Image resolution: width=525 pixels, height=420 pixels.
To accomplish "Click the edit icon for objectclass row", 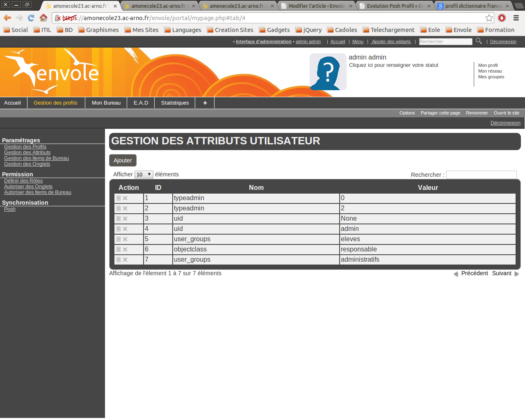I will pyautogui.click(x=119, y=249).
